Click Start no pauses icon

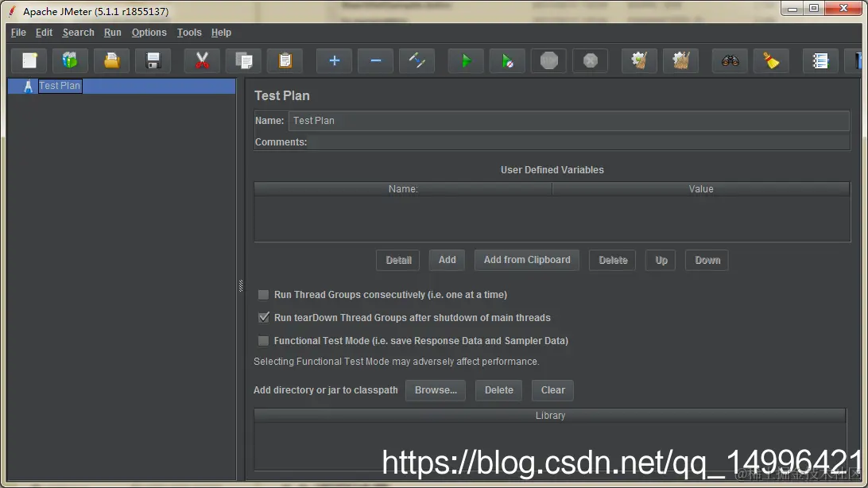click(507, 60)
